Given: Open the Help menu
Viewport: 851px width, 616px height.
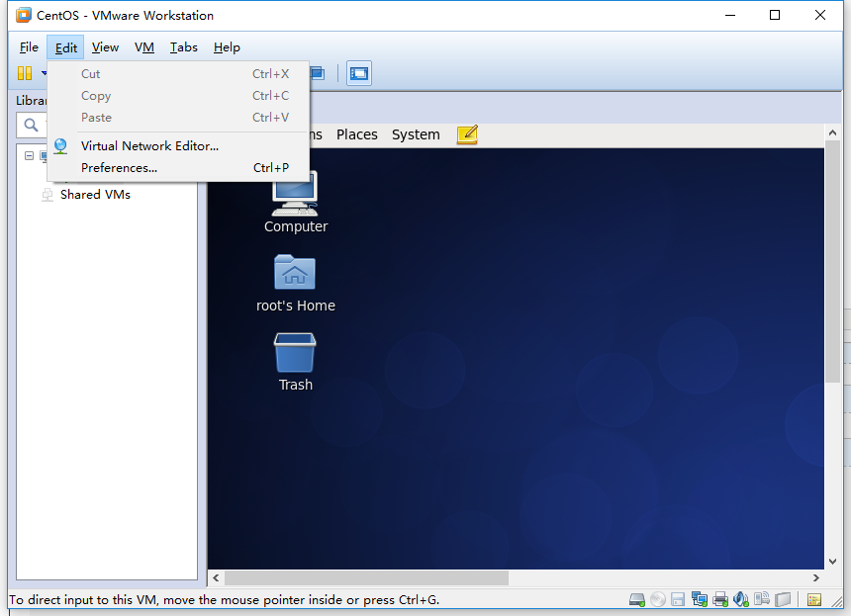Looking at the screenshot, I should coord(227,47).
